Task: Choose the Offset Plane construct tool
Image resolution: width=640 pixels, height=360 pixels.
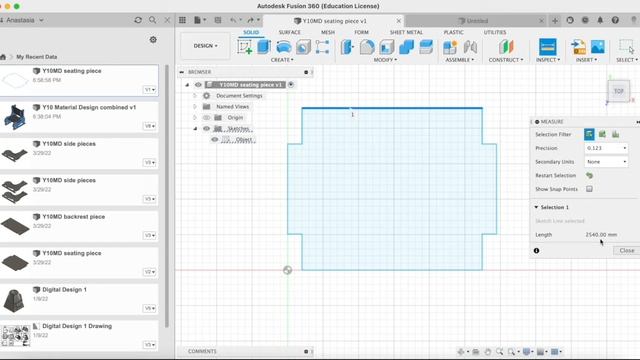Action: coord(506,47)
